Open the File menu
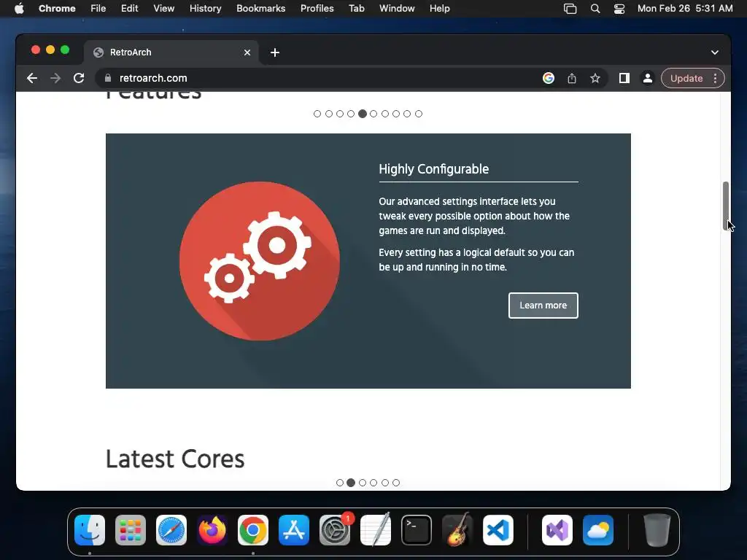Image resolution: width=747 pixels, height=560 pixels. coord(98,9)
